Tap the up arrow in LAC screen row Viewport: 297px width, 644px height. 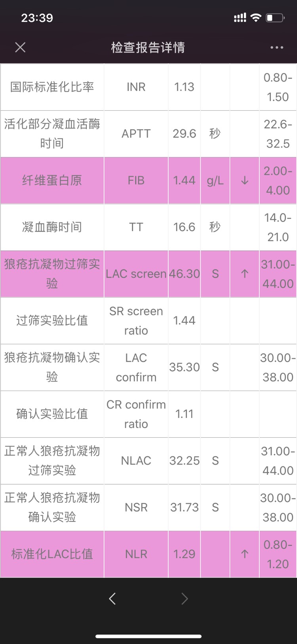pyautogui.click(x=245, y=274)
